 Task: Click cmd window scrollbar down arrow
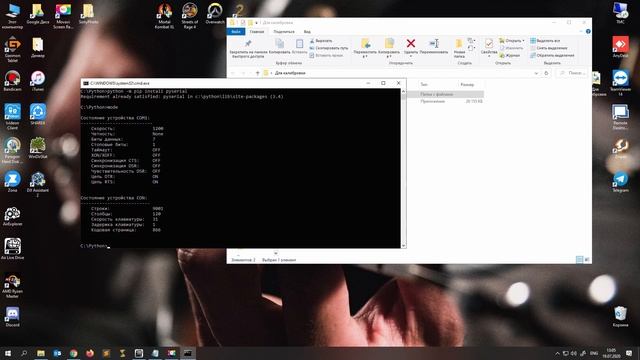pos(404,246)
